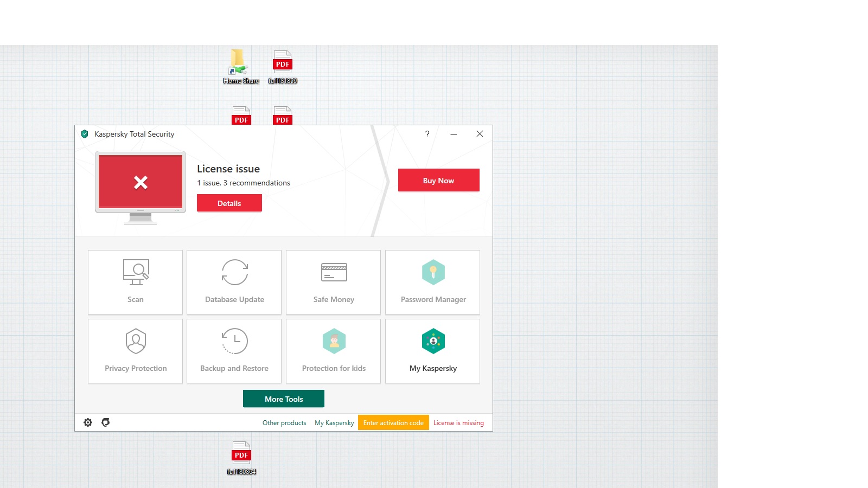The height and width of the screenshot is (488, 868).
Task: Click the Buy Now button
Action: tap(439, 180)
